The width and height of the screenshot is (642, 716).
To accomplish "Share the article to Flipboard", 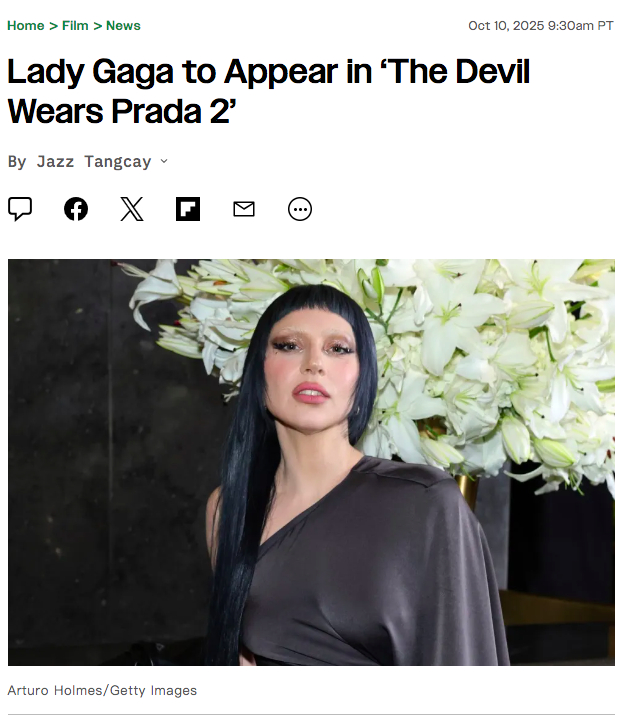I will tap(188, 209).
